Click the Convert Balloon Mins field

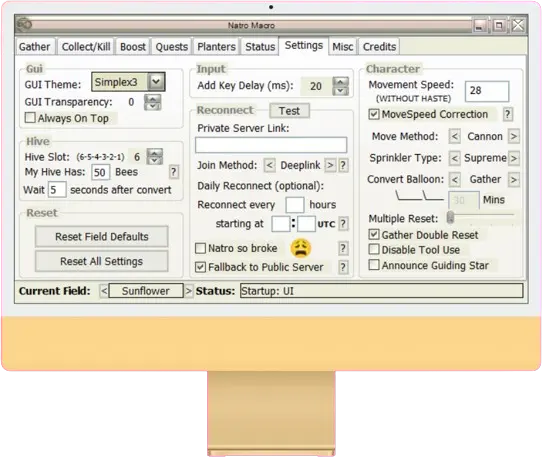(464, 200)
